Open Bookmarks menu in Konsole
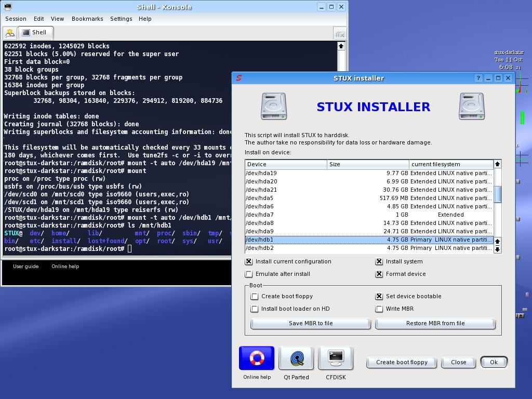The height and width of the screenshot is (399, 532). click(x=87, y=19)
